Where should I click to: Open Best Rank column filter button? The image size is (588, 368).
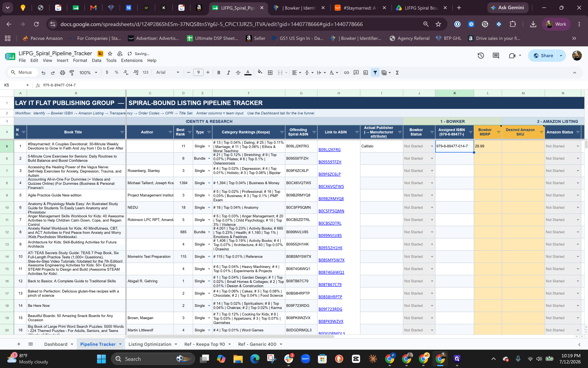(190, 132)
